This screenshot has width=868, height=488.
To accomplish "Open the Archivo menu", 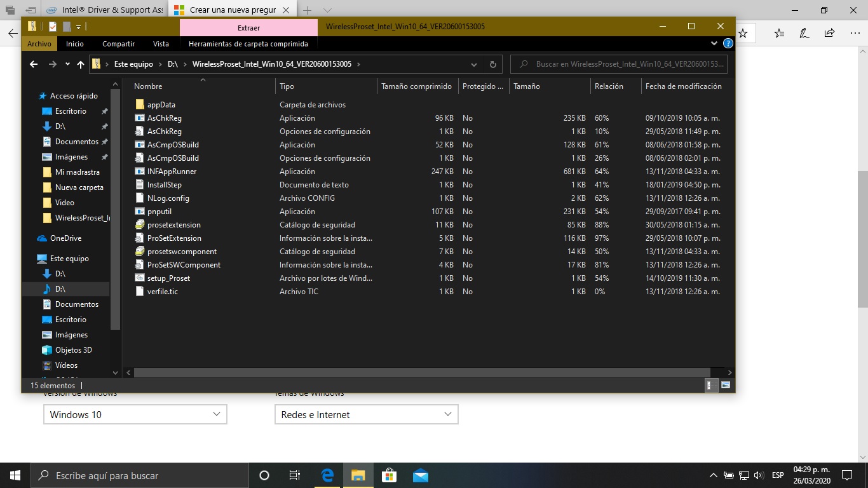I will (39, 44).
